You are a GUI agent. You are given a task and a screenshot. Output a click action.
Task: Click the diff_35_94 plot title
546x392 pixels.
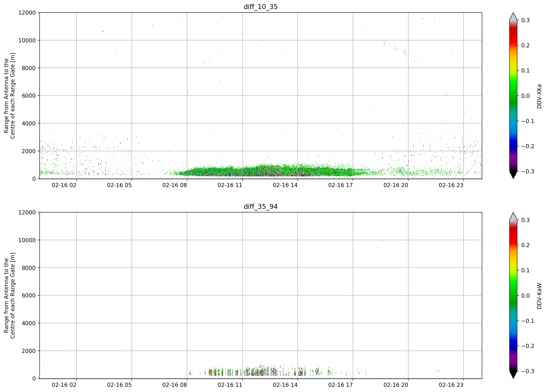coord(260,207)
